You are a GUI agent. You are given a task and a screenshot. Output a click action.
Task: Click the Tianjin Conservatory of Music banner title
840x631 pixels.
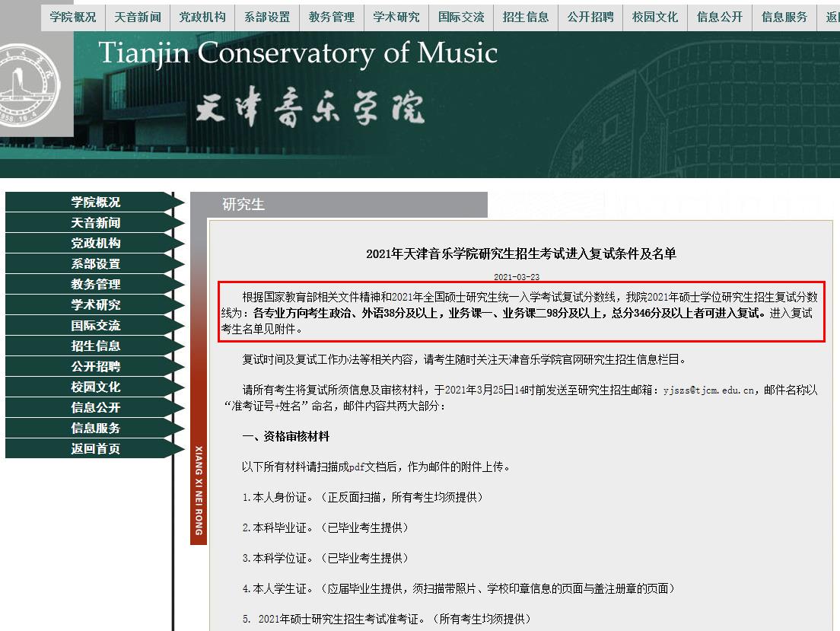tap(297, 54)
